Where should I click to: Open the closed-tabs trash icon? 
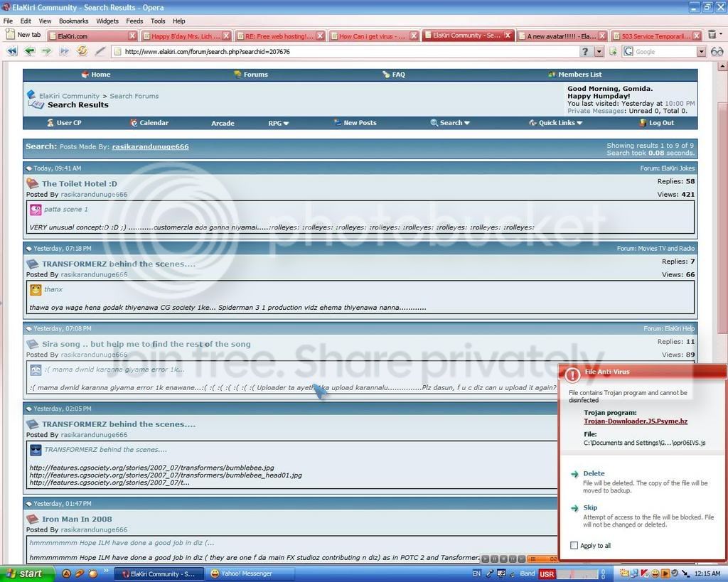coord(712,35)
